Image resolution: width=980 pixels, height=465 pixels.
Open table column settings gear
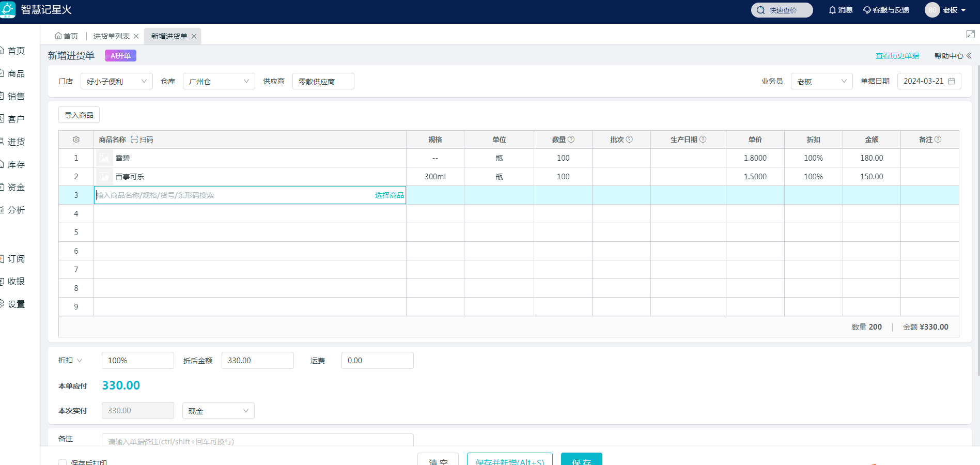coord(76,139)
